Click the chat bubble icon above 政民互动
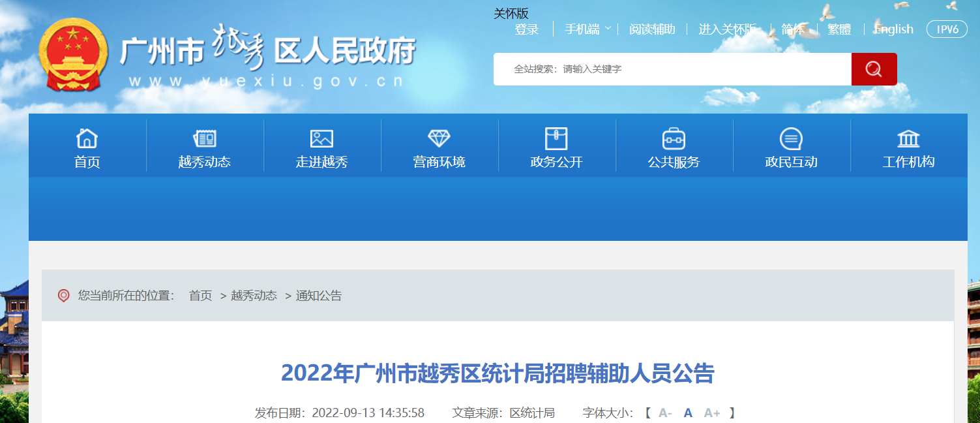 [x=791, y=138]
